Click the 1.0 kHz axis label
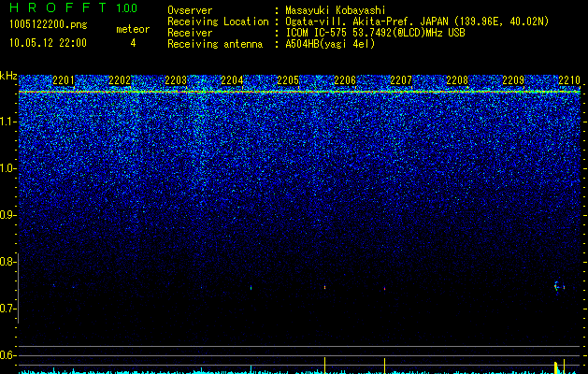588x374 pixels. pos(7,168)
